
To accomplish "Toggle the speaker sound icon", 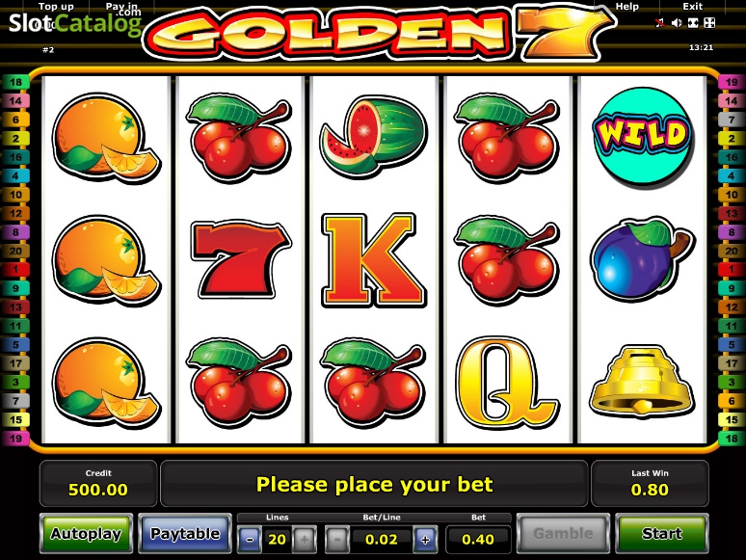I will tap(676, 23).
